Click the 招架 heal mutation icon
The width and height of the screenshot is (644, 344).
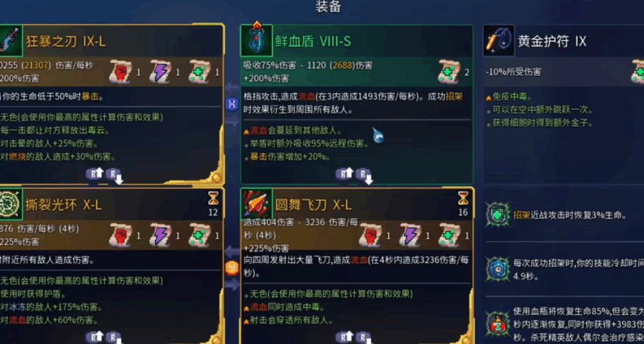(498, 214)
